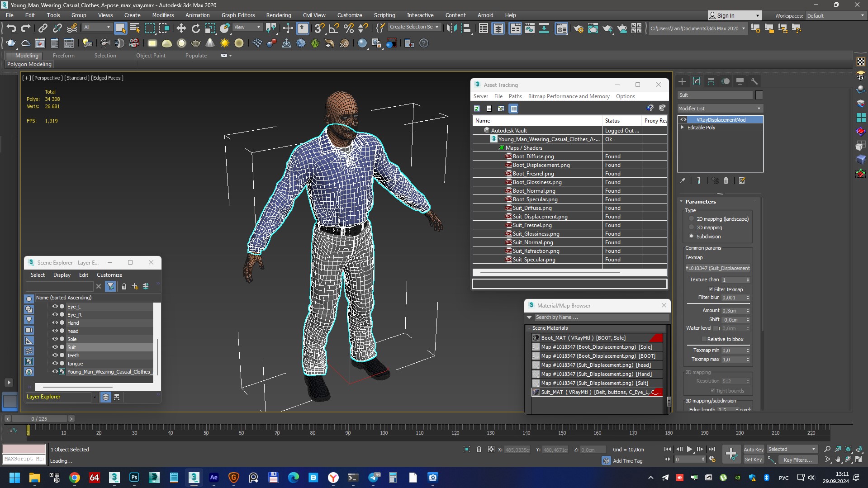
Task: Open the Hierarchy panel tab icon
Action: click(x=711, y=81)
